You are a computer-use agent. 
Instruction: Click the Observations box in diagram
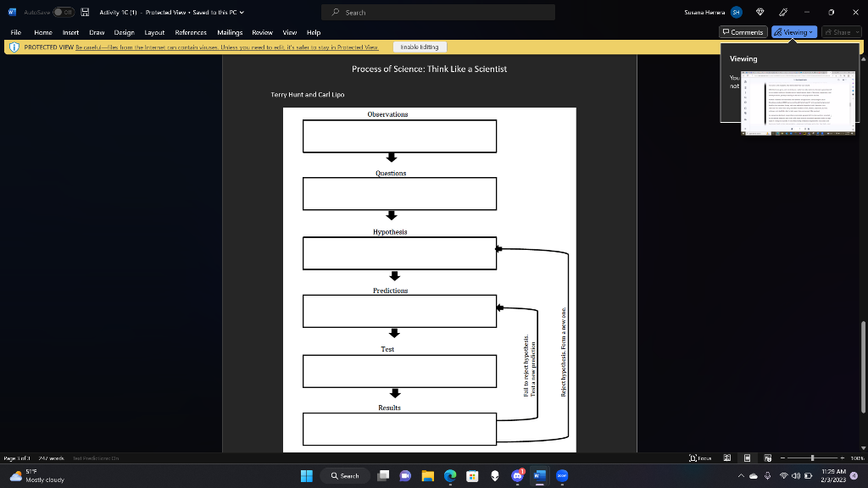399,136
